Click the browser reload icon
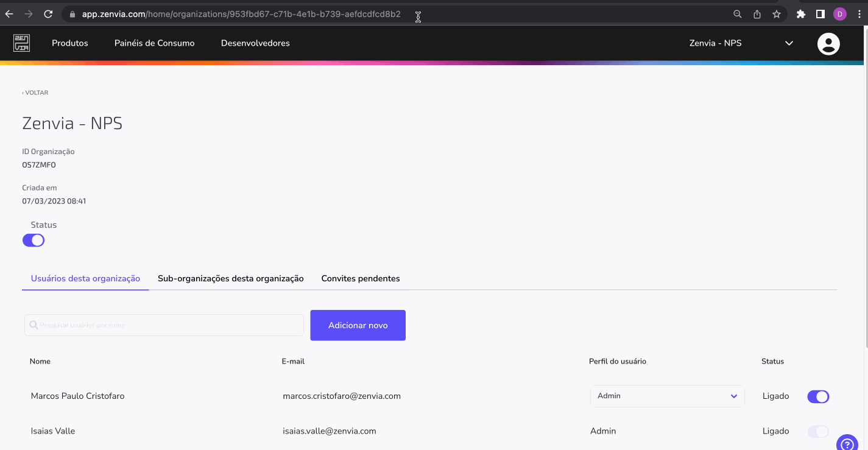The width and height of the screenshot is (868, 450). coord(48,14)
